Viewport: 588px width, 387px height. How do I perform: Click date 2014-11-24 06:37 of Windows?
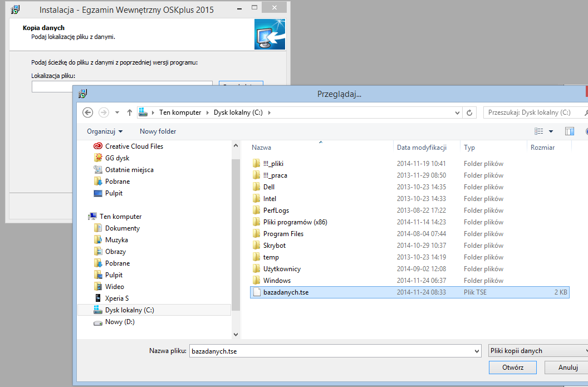(422, 281)
